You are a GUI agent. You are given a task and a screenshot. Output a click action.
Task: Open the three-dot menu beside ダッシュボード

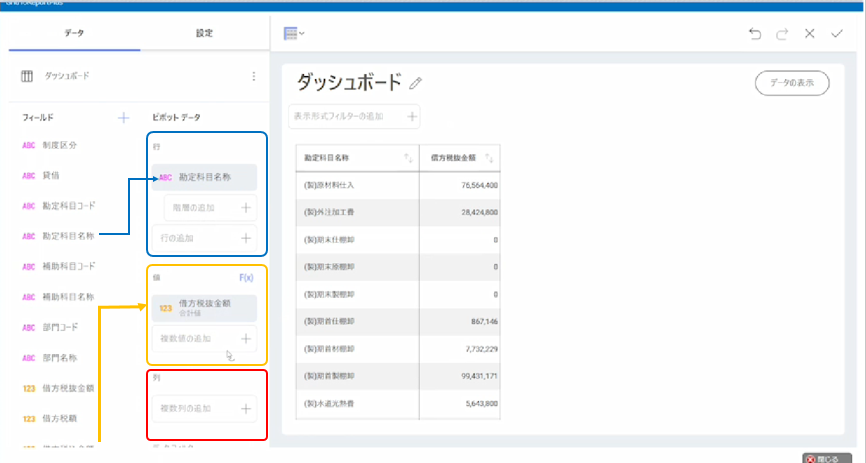253,76
